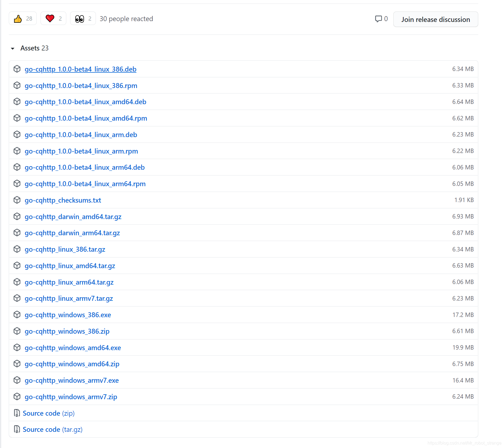Click zip file icon beside Source code (zip)
Screen dimensions: 504x448
(17, 413)
